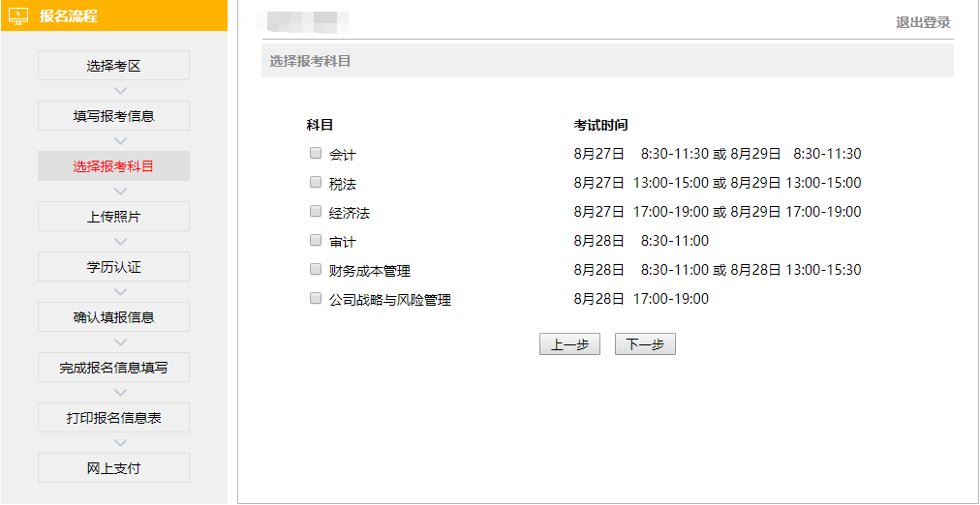Screen dimensions: 980x505
Task: Click the chevron arrow below 选择考区
Action: (120, 91)
